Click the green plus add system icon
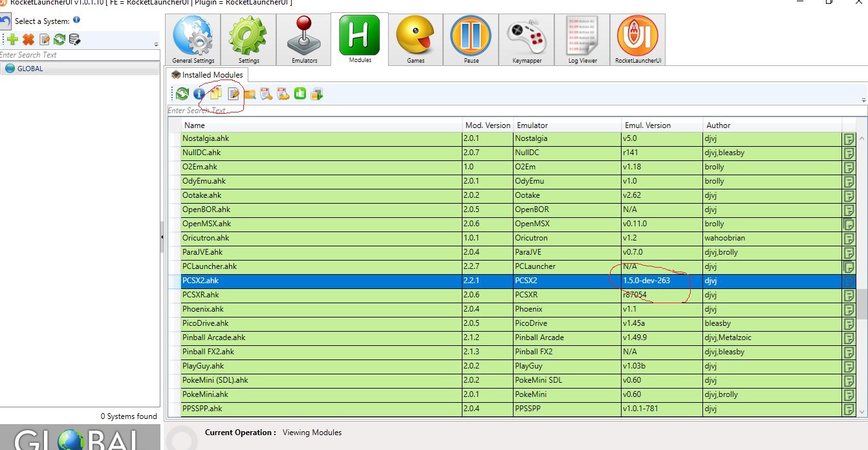Viewport: 868px width, 450px height. [x=12, y=39]
